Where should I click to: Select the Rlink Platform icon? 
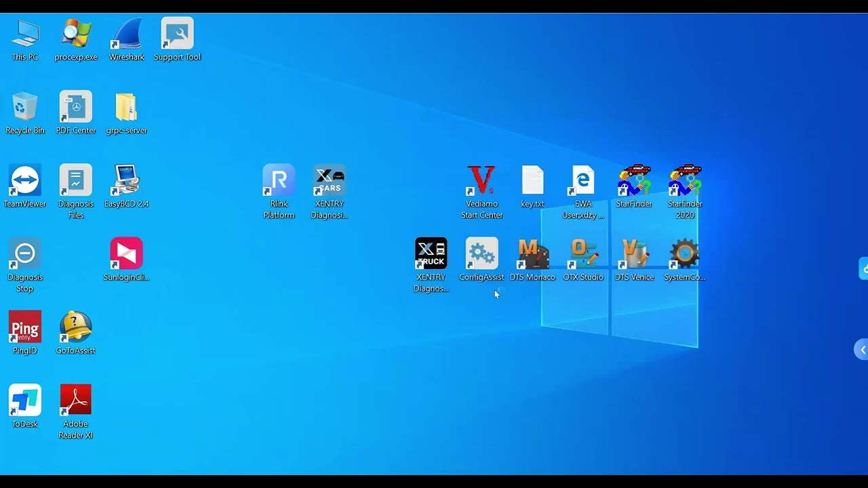279,180
